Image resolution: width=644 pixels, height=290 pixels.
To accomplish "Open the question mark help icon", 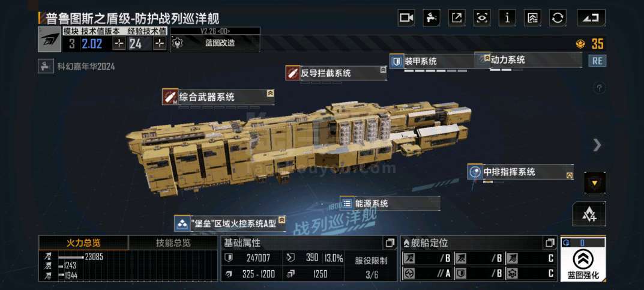I will tap(599, 88).
